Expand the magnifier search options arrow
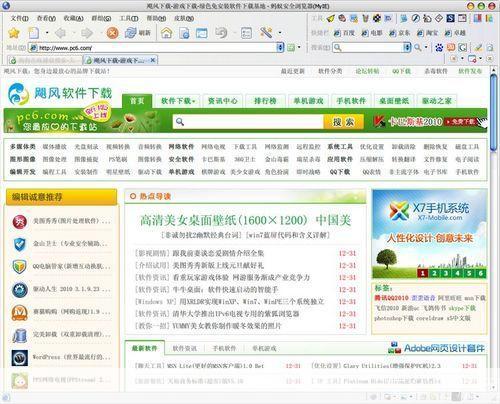 [426, 48]
